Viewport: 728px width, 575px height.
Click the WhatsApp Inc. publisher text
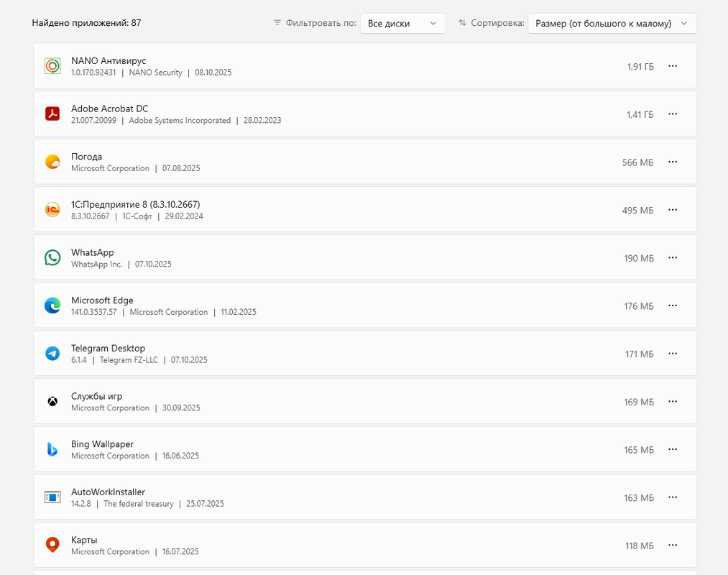pos(96,264)
